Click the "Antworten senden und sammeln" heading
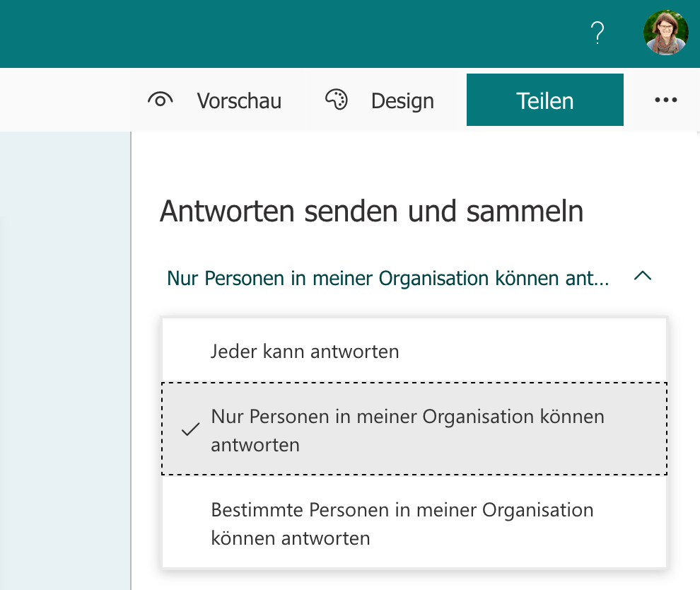 point(371,212)
